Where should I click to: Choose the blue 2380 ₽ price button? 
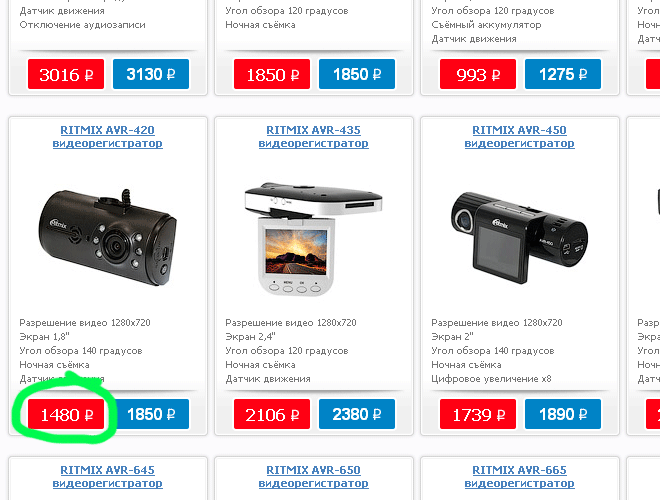point(357,414)
